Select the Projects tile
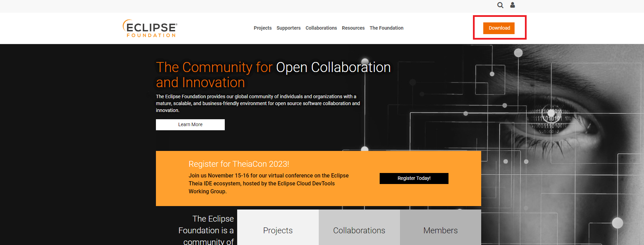644x245 pixels. pos(278,227)
